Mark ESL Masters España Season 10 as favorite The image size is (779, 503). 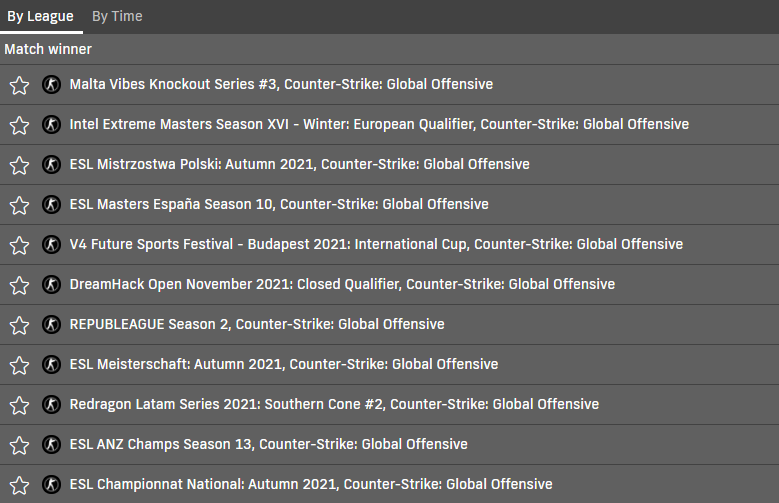[x=19, y=205]
